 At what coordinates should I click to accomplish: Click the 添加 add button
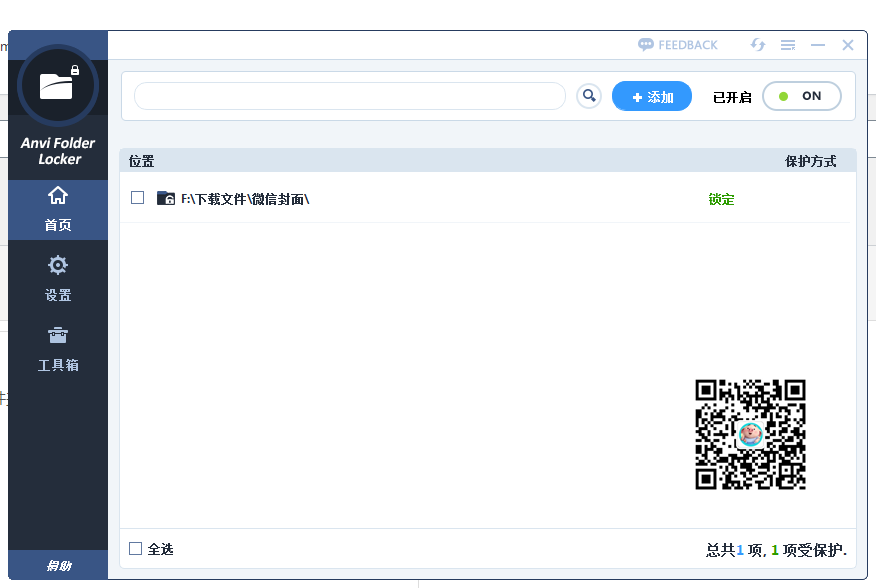pyautogui.click(x=652, y=96)
